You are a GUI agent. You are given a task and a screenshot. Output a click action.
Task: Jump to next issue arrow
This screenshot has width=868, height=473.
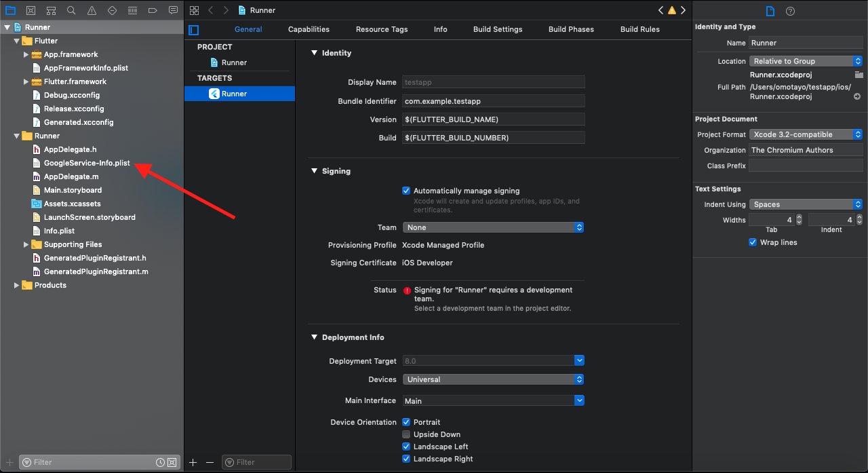[683, 10]
